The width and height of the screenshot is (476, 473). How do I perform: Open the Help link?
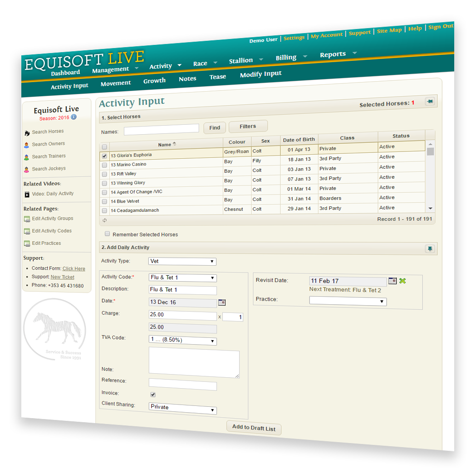coord(415,28)
